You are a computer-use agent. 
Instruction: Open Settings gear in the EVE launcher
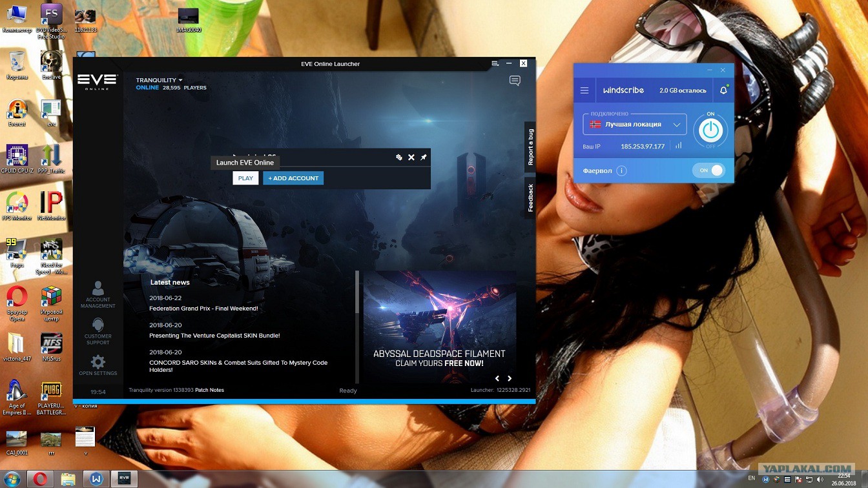point(98,365)
